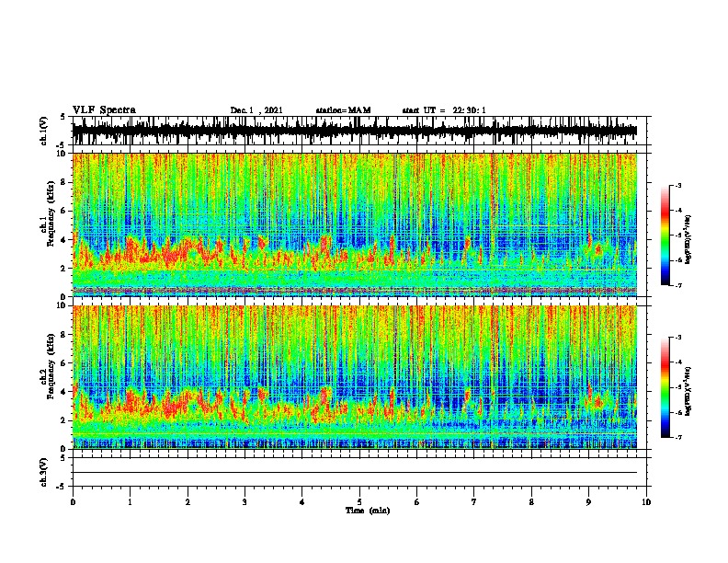Click the "1" tick on the time axis

pos(130,502)
